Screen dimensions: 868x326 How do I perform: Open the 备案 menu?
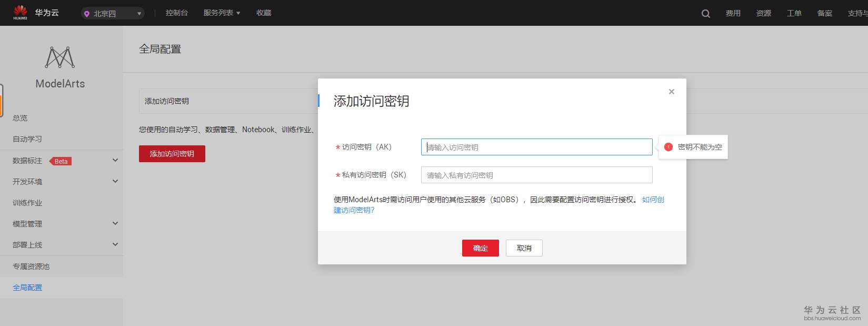(824, 13)
